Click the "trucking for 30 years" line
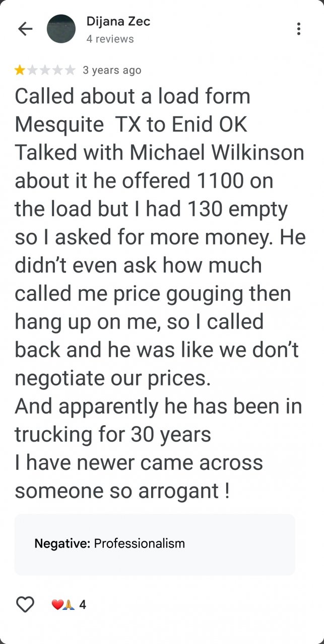Screen dimensions: 324x644 pos(113,435)
